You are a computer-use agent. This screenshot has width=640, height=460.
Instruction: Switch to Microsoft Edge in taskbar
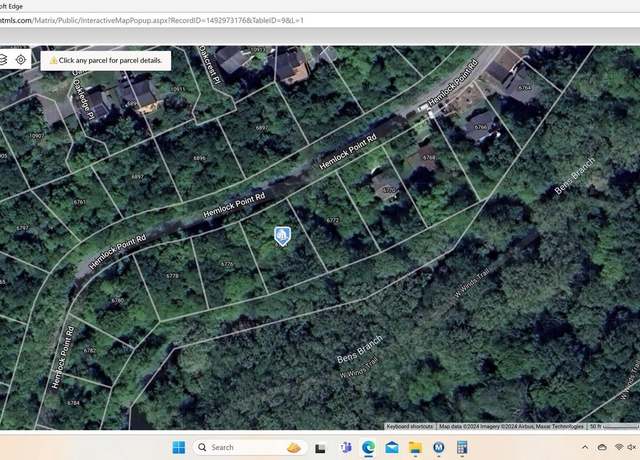point(369,448)
